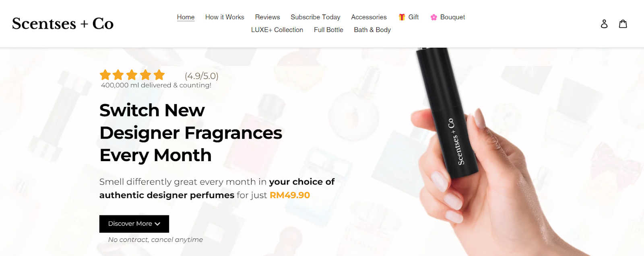The width and height of the screenshot is (644, 256).
Task: Click the 4.9/5.0 rating score text
Action: (x=201, y=76)
